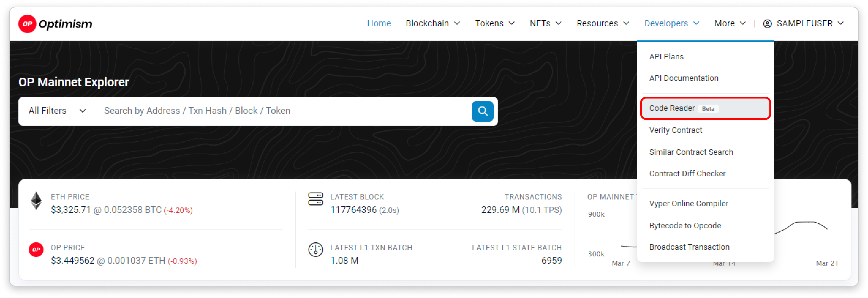
Task: Expand the Blockchain menu
Action: (x=433, y=23)
